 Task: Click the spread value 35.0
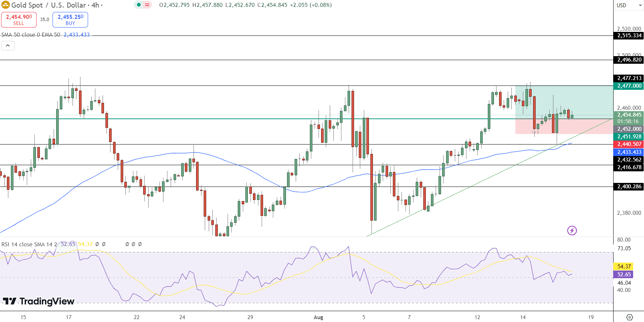(45, 20)
